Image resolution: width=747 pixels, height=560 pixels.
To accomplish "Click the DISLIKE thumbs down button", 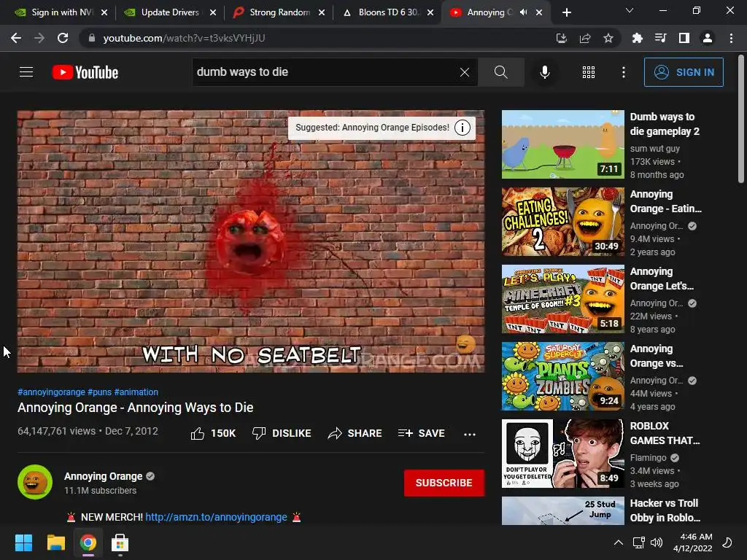I will tap(282, 433).
